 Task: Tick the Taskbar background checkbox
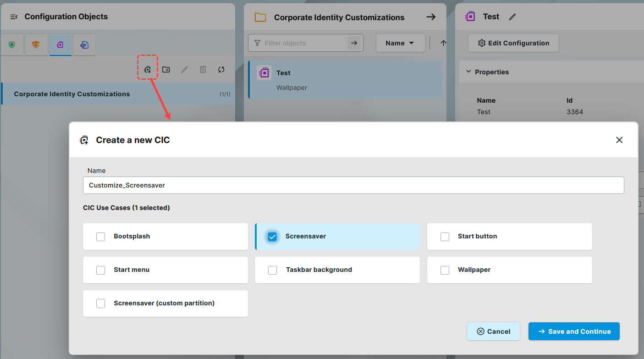click(272, 270)
